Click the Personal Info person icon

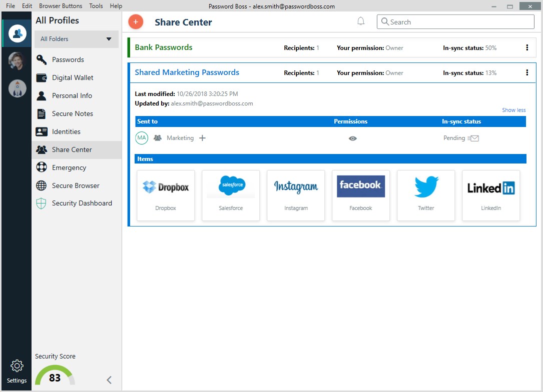[x=42, y=95]
